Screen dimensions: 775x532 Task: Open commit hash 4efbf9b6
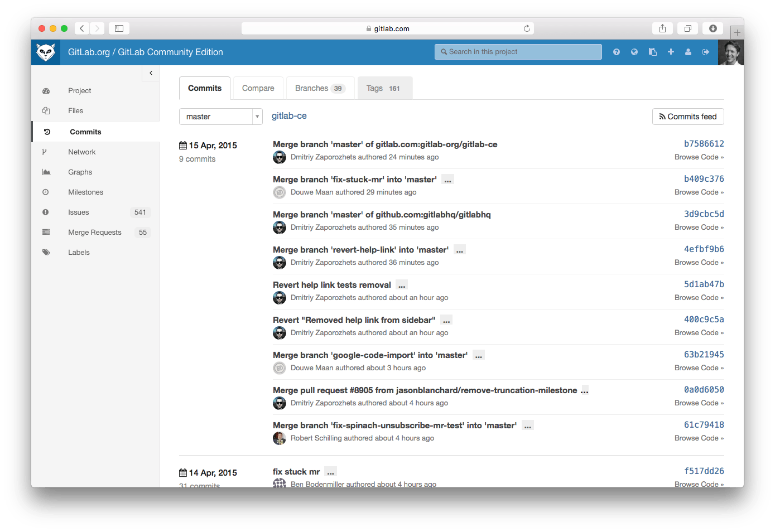point(704,249)
